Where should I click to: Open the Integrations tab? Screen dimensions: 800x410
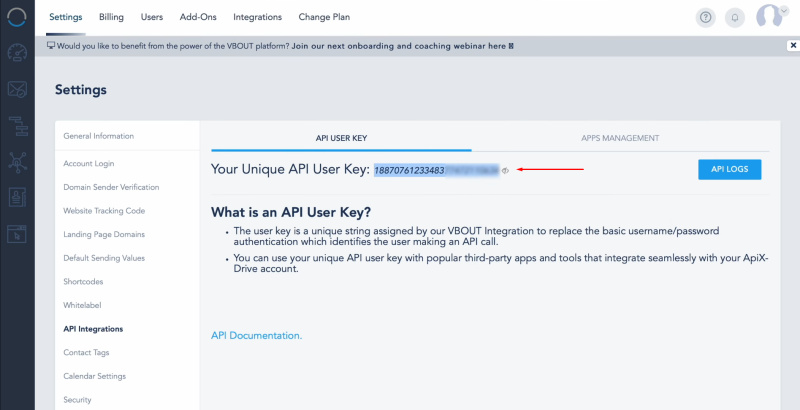[257, 17]
